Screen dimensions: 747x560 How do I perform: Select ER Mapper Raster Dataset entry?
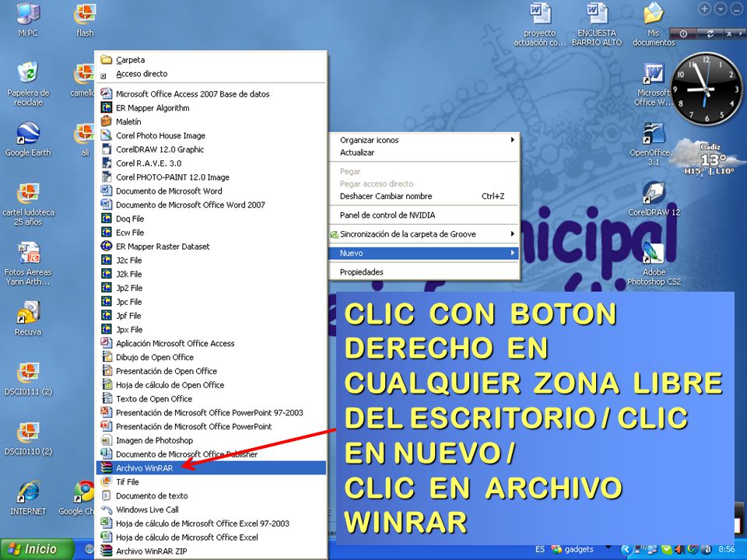[211, 247]
